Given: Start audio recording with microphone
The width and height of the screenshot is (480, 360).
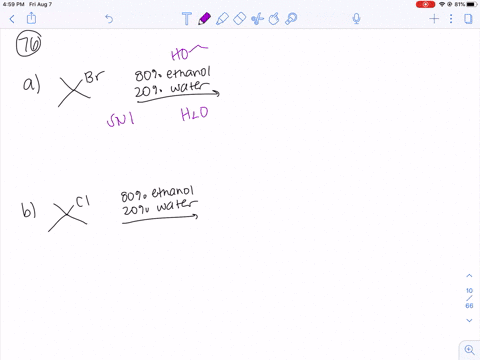Looking at the screenshot, I should [356, 19].
